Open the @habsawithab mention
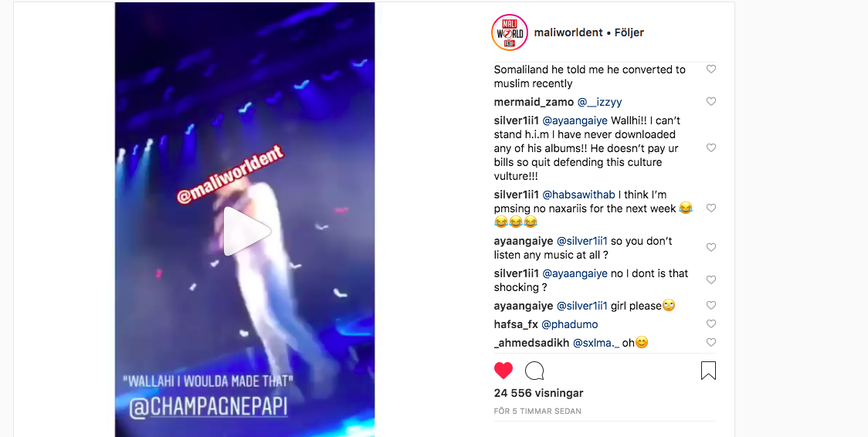This screenshot has height=437, width=868. pos(578,195)
